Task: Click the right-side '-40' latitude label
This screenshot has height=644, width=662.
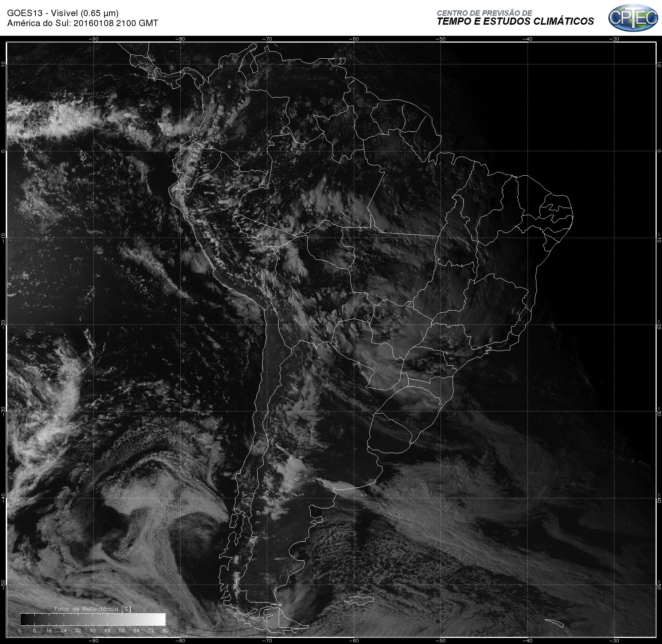Action: click(659, 498)
